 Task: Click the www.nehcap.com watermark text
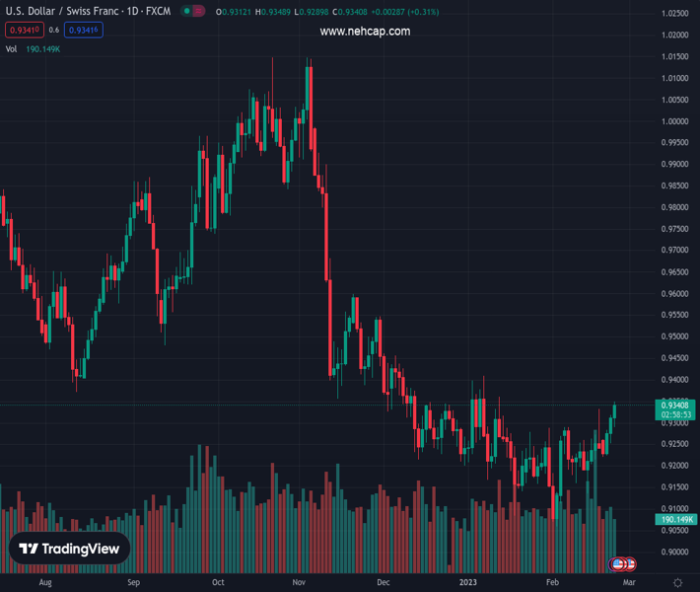[x=365, y=32]
